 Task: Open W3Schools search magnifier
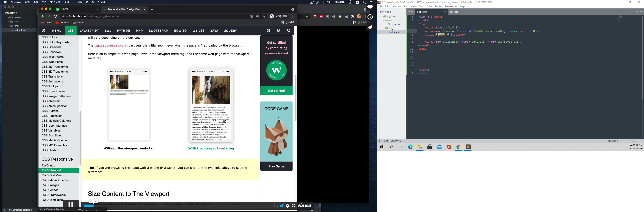coord(289,31)
